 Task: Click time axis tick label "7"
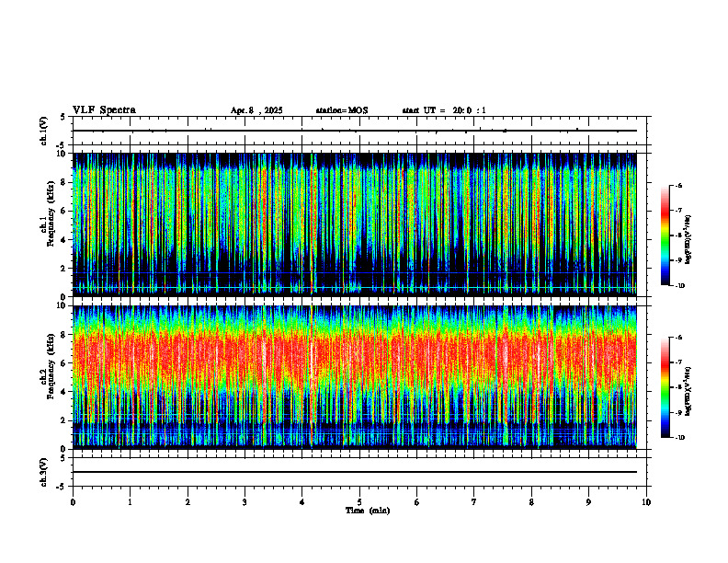point(474,502)
